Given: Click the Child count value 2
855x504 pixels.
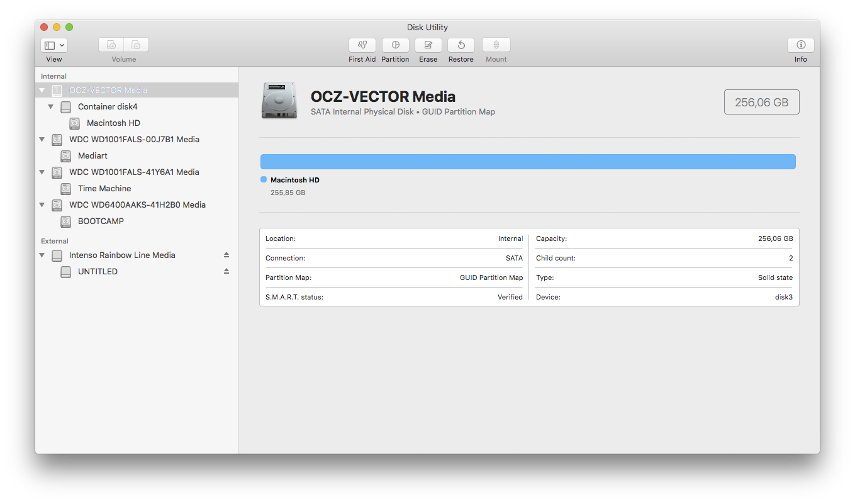Looking at the screenshot, I should 791,258.
